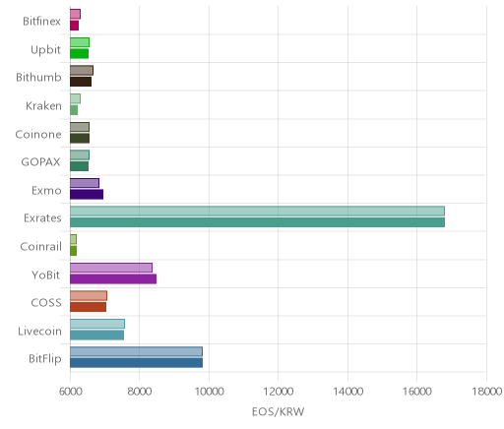The width and height of the screenshot is (504, 429).
Task: Select the dark blue BitFlip bar
Action: coord(136,363)
